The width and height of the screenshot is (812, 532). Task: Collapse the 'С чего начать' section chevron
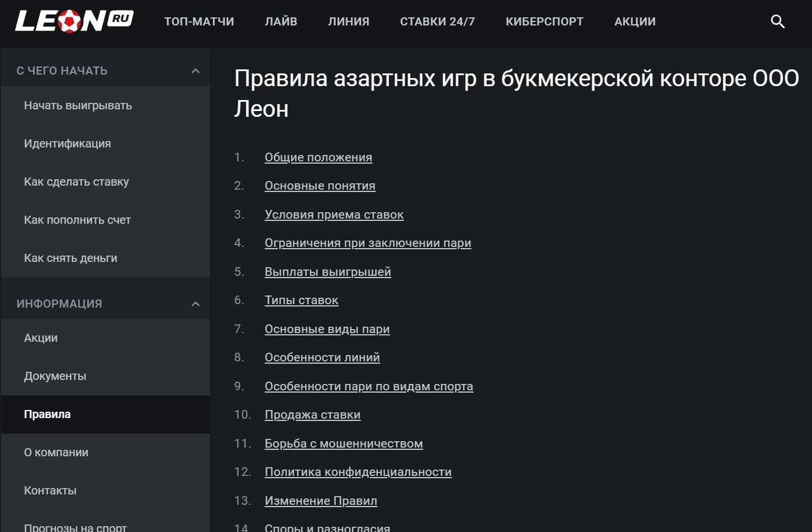pyautogui.click(x=196, y=71)
